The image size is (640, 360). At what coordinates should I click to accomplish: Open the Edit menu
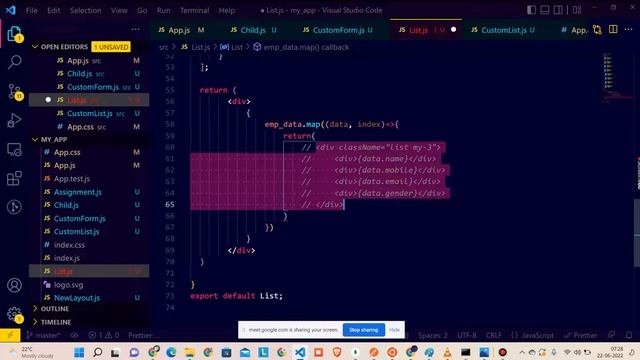pyautogui.click(x=53, y=10)
